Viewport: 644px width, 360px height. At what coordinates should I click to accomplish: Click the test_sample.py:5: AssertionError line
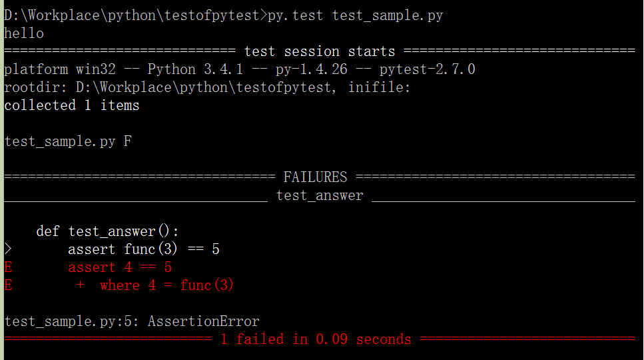coord(132,321)
